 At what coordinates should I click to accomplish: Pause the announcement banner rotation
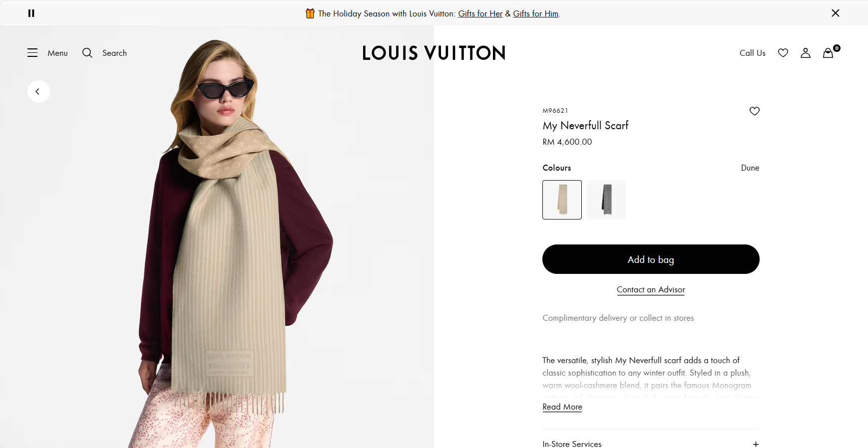coord(31,13)
